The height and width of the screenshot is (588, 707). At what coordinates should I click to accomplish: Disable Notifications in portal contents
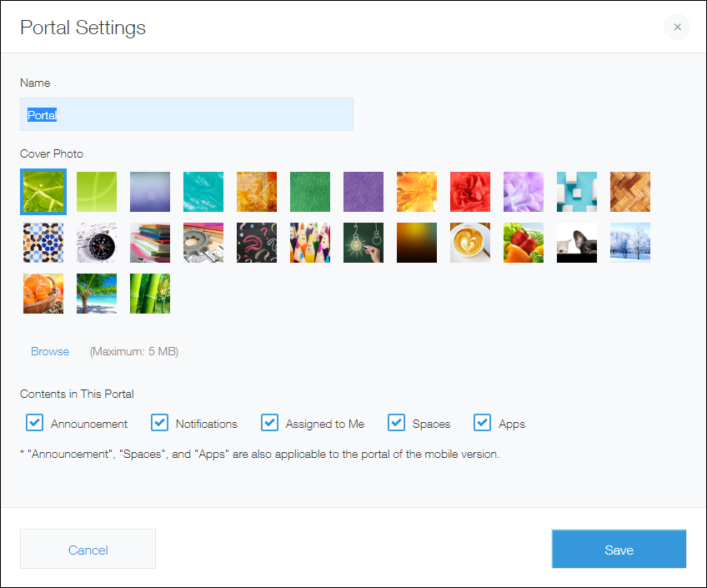[x=159, y=423]
